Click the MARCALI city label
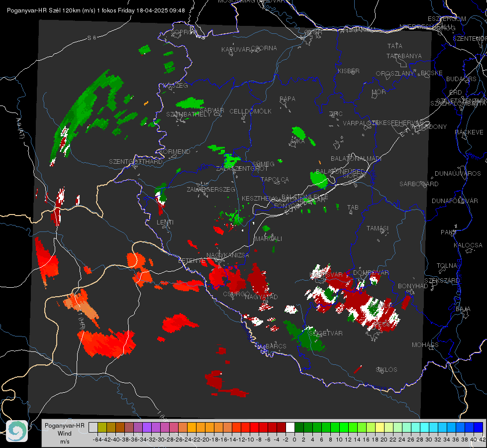Screen dimensions: 487x448 click(x=269, y=239)
